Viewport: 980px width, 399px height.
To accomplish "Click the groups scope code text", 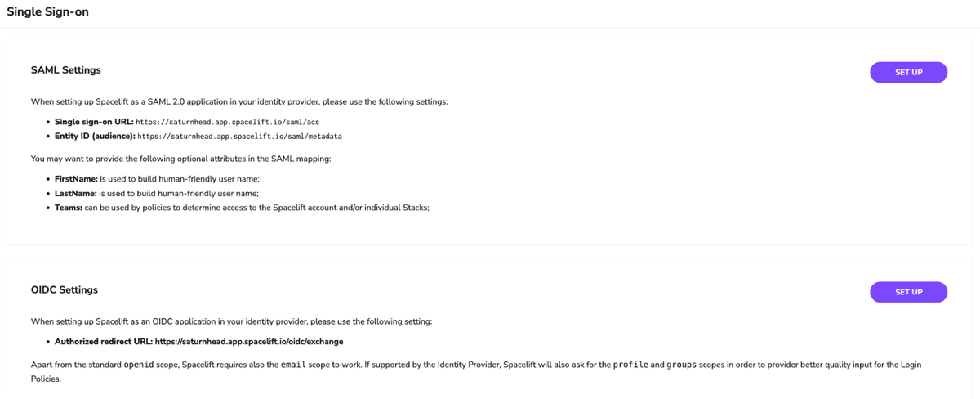I will click(683, 365).
